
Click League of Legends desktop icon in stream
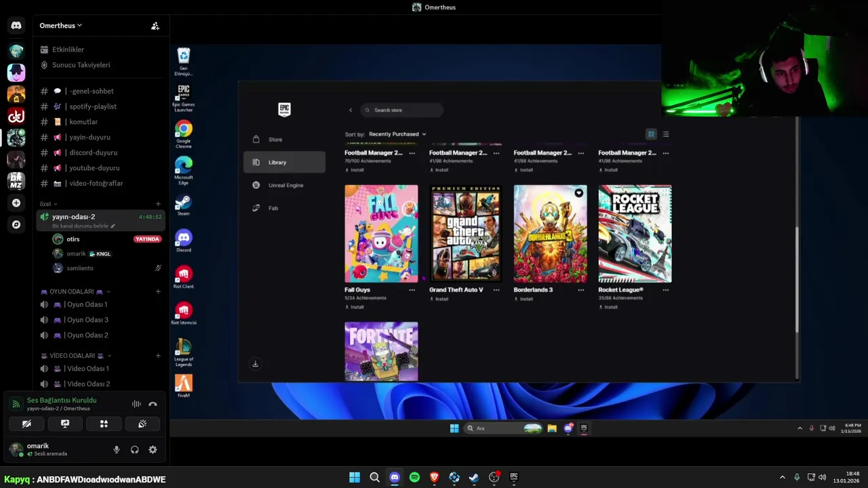tap(183, 352)
